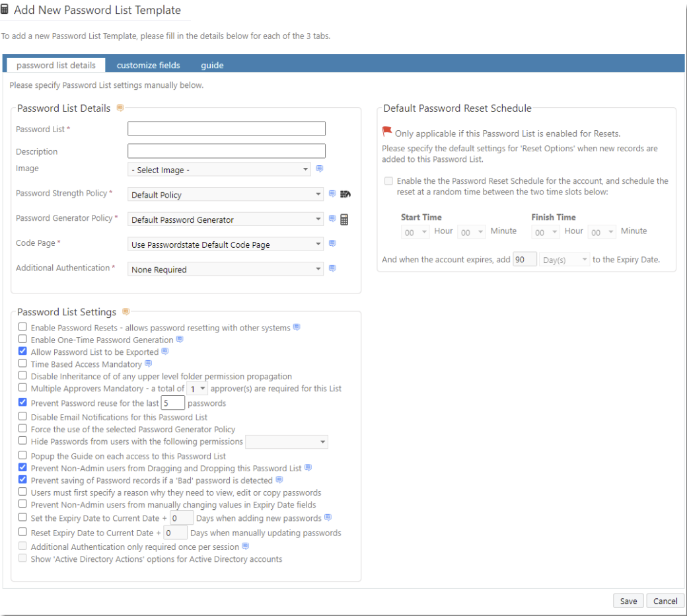687x616 pixels.
Task: Open the Additional Authentication dropdown
Action: [x=225, y=270]
